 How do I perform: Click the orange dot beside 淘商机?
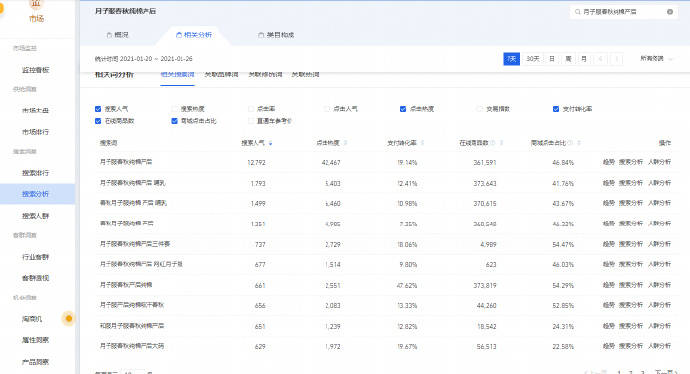point(68,318)
